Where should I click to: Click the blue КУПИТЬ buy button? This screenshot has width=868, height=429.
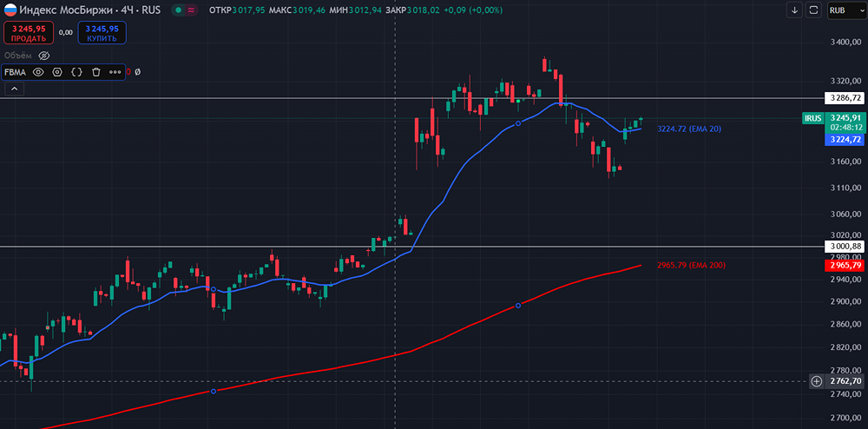pos(102,33)
